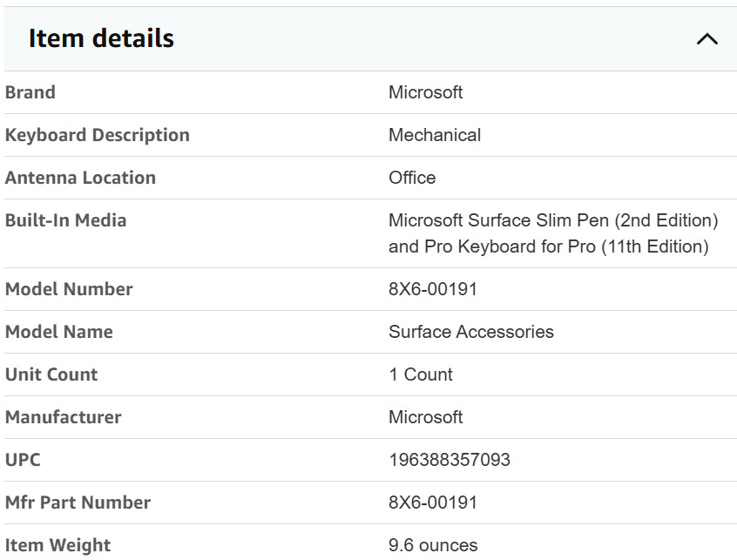Click the Keyboard Description label

point(98,135)
